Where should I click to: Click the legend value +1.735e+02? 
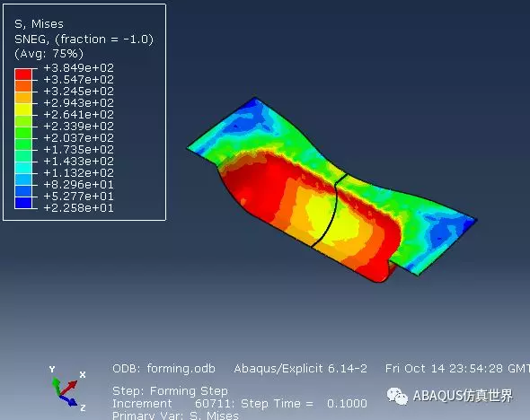point(79,150)
